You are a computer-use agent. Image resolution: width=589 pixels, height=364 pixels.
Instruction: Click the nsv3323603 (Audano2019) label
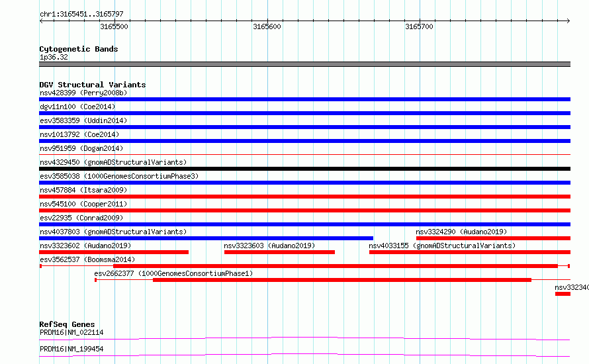pos(269,246)
